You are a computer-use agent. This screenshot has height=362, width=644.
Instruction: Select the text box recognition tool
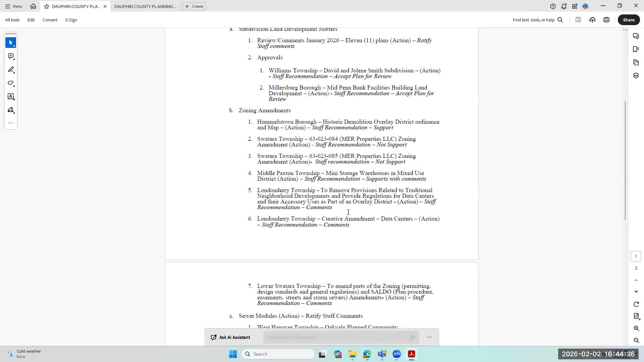(11, 97)
